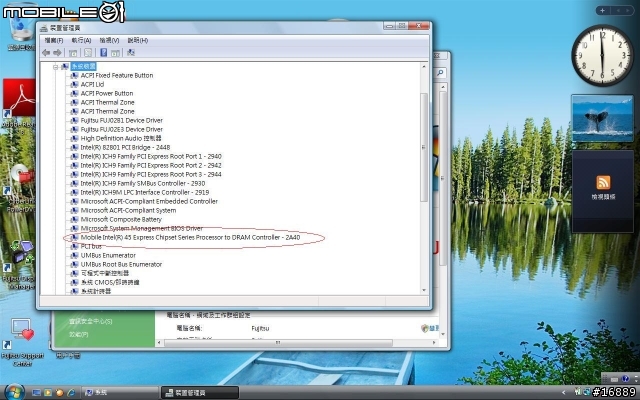Click the sidebar clock gadget
This screenshot has height=400, width=640.
(x=602, y=56)
